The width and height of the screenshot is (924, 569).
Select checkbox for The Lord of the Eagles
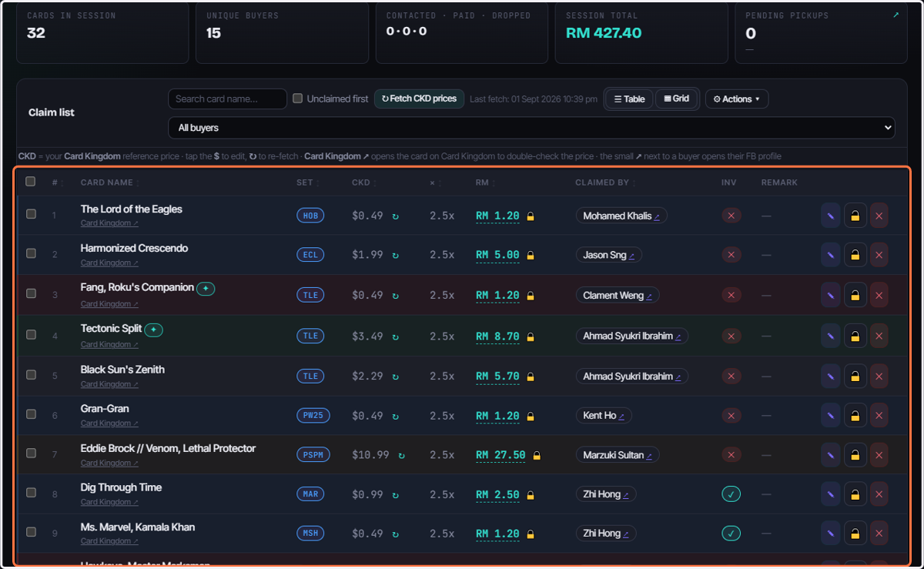point(31,214)
